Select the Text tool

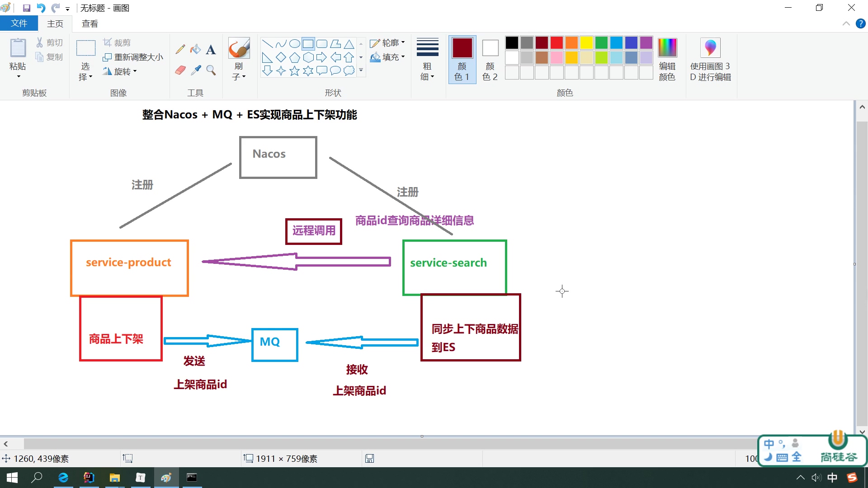tap(211, 49)
